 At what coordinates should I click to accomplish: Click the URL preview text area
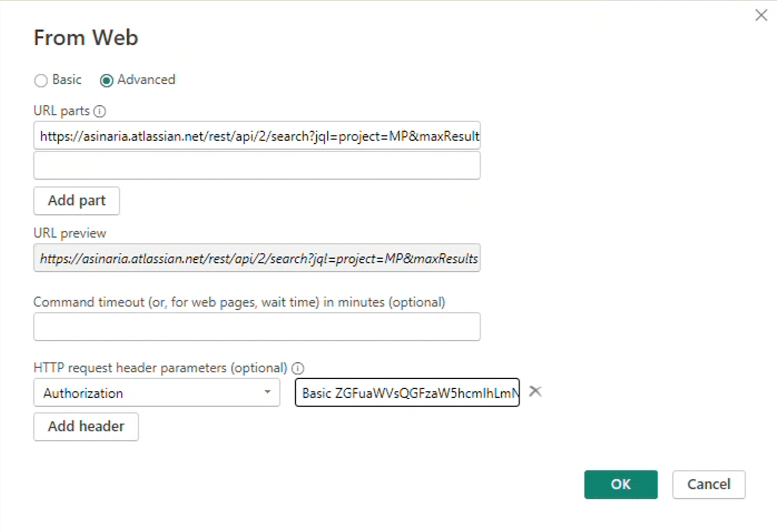coord(257,258)
